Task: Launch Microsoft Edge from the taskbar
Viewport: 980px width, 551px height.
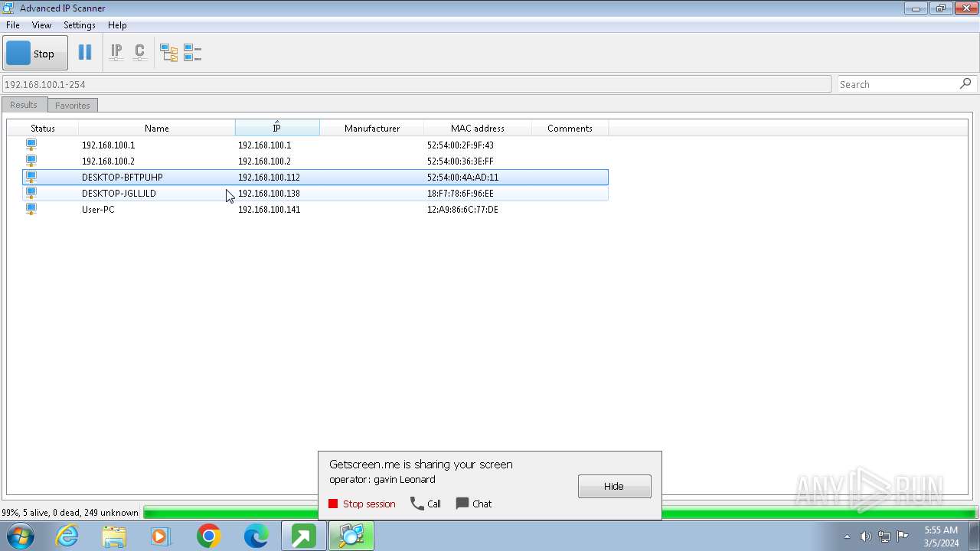Action: click(256, 536)
